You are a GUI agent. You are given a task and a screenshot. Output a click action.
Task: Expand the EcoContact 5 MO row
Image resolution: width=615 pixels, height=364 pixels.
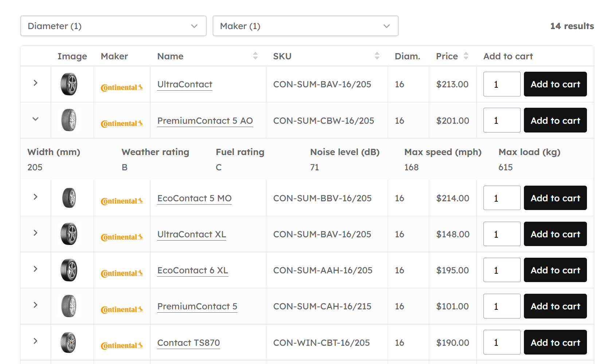click(x=35, y=197)
